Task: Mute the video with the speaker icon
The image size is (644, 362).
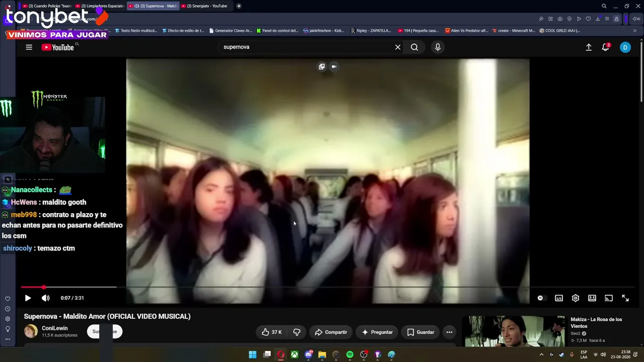Action: point(45,298)
